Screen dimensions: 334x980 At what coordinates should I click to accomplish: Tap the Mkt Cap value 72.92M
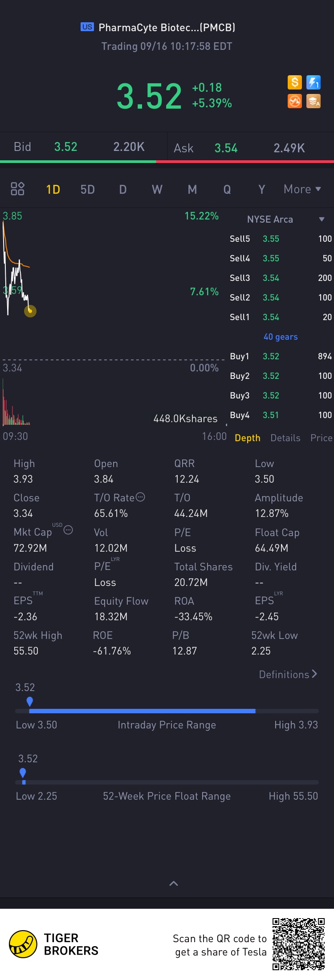pos(30,548)
